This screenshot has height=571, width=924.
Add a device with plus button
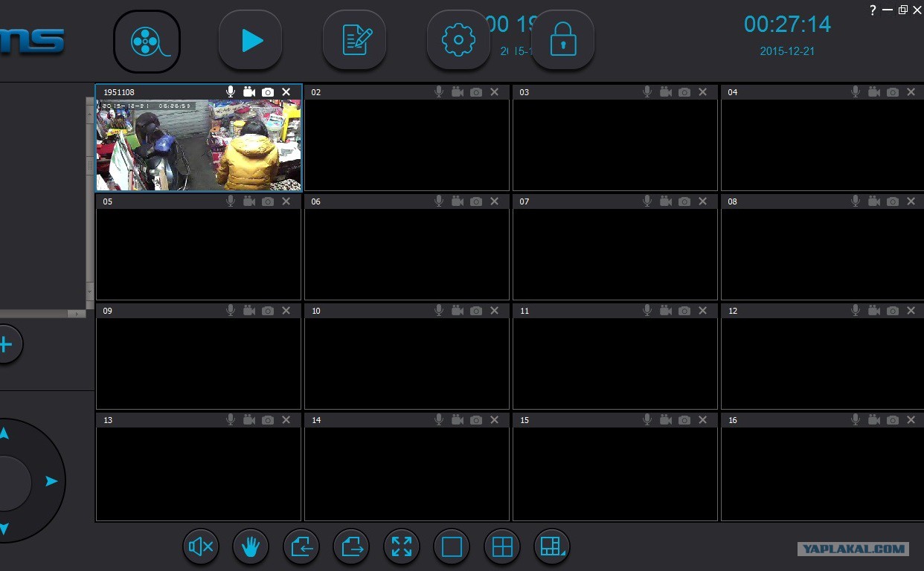click(x=5, y=344)
